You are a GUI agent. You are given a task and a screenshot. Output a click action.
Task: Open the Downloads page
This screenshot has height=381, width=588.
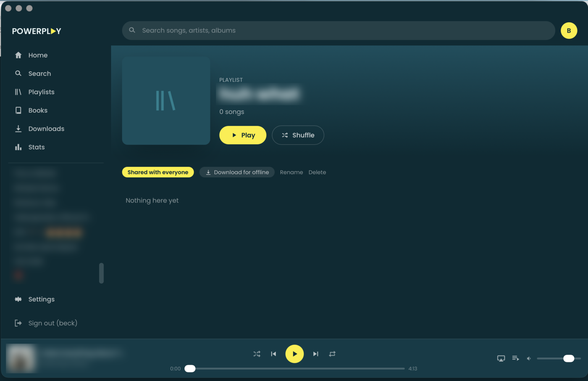coord(39,129)
